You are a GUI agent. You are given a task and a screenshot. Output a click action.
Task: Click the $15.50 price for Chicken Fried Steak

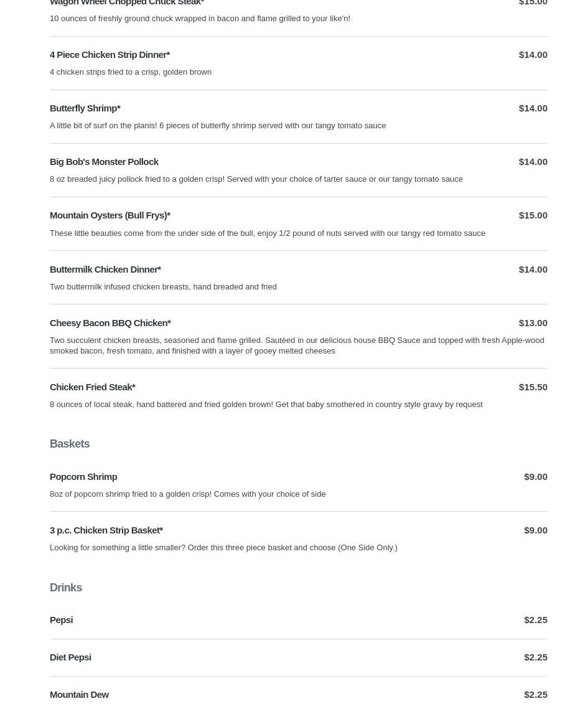(533, 387)
